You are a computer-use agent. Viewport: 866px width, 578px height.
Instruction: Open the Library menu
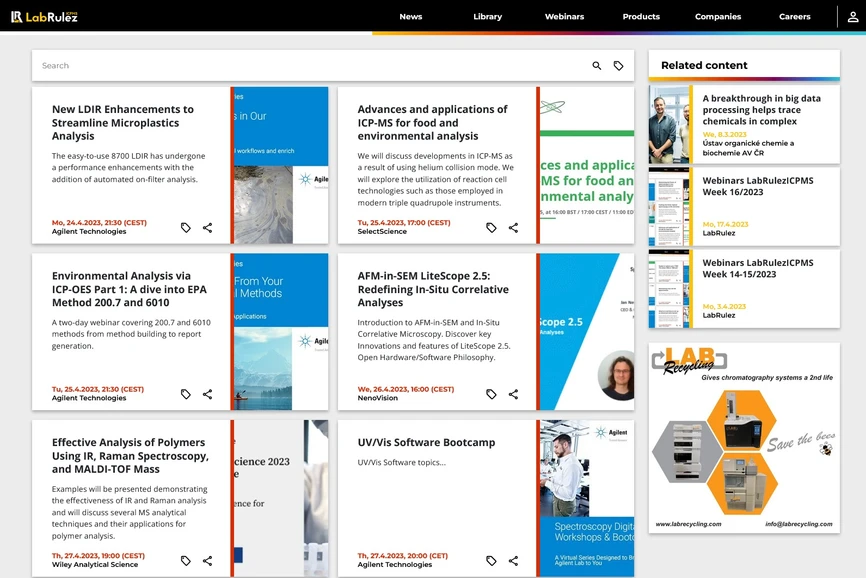pos(487,17)
